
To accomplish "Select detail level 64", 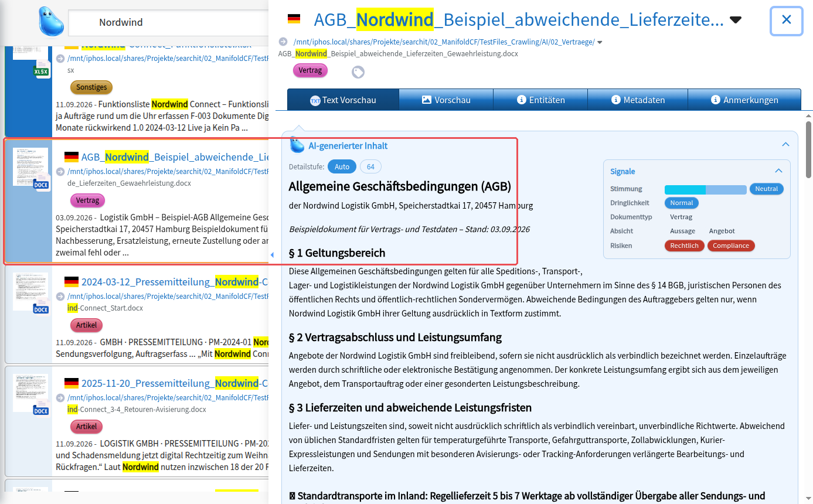I will [x=370, y=166].
